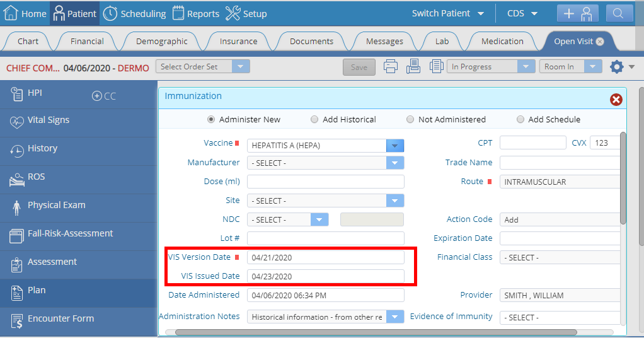
Task: Select Add Historical radio option
Action: 314,119
